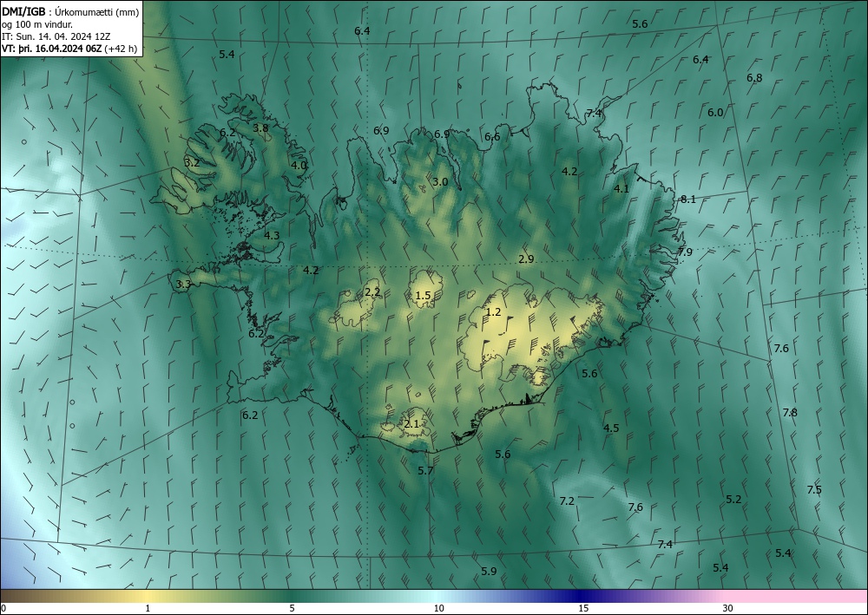This screenshot has height=615, width=868.
Task: Select the "IT: Sun. 14. 04. 2024 12Z" line
Action: pos(56,36)
